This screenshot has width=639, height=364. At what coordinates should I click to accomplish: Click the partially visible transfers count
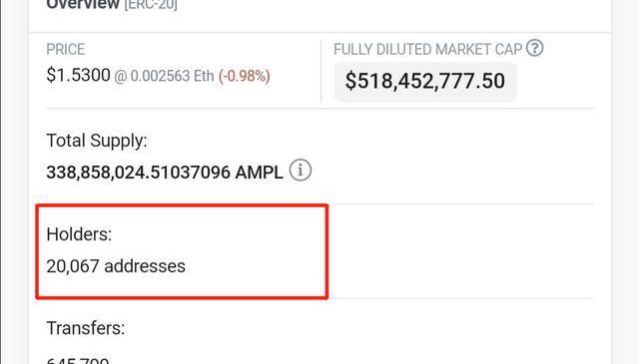click(x=78, y=360)
